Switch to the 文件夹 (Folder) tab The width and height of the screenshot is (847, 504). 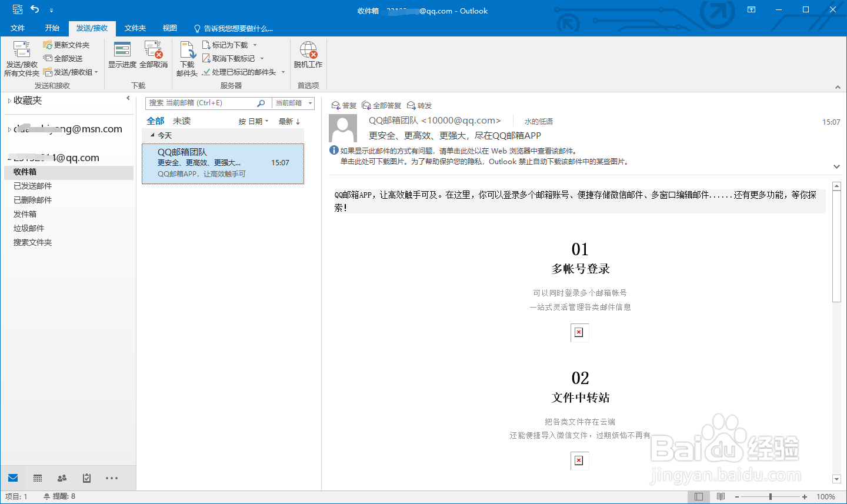click(135, 28)
